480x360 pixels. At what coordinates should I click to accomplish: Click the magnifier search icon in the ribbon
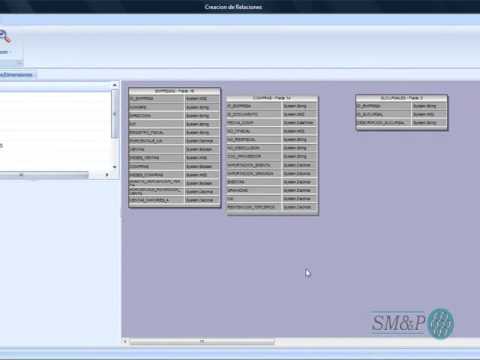(x=5, y=36)
